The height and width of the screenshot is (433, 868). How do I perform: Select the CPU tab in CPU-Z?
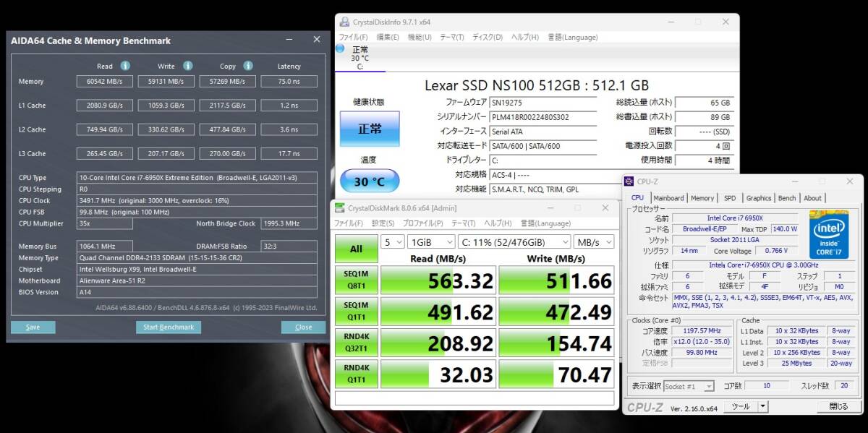[637, 197]
